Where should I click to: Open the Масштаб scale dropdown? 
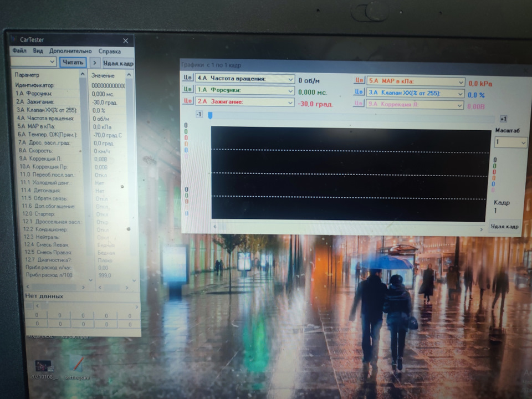(510, 142)
